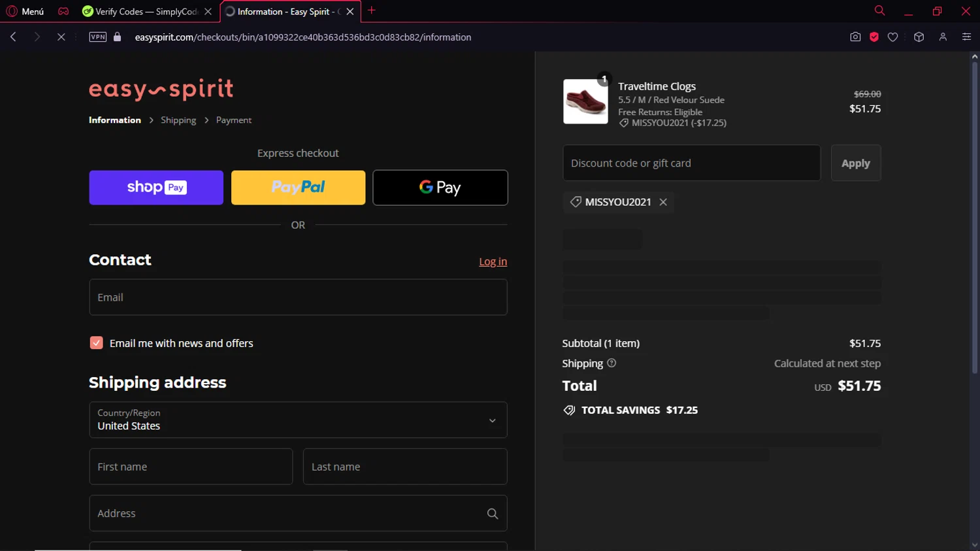Open the Opera Menú button
This screenshot has height=551, width=980.
pos(25,11)
